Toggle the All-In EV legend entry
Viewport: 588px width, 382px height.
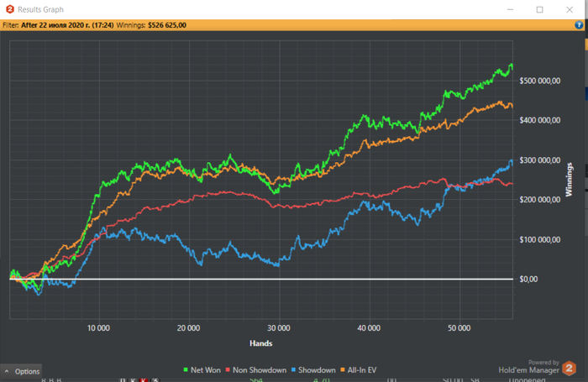coord(359,370)
